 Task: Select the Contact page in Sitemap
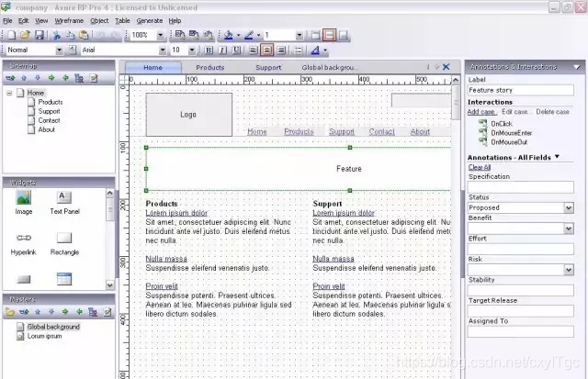tap(49, 120)
